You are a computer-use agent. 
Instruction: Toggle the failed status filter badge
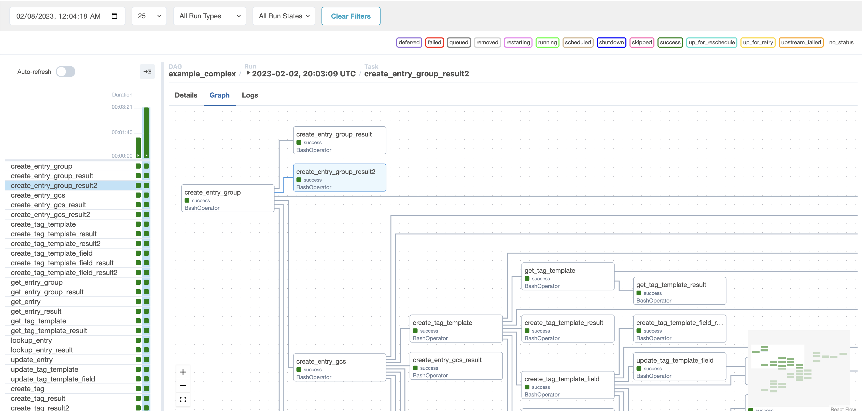pyautogui.click(x=434, y=43)
